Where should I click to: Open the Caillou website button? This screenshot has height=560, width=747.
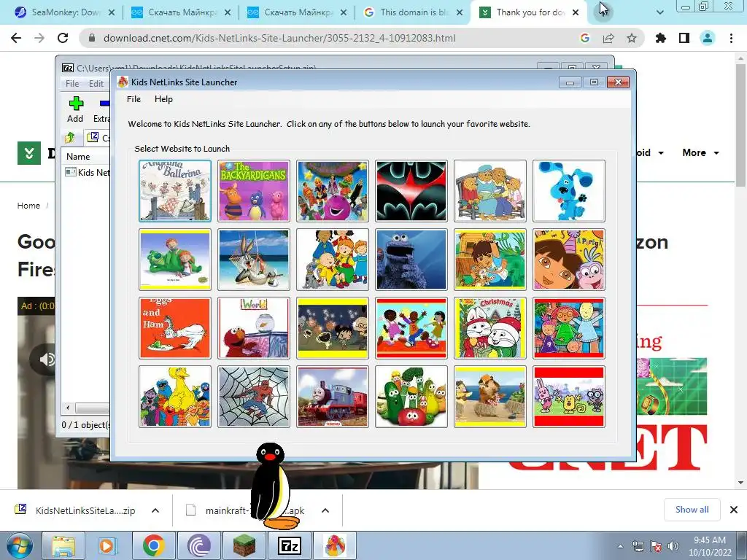point(333,260)
